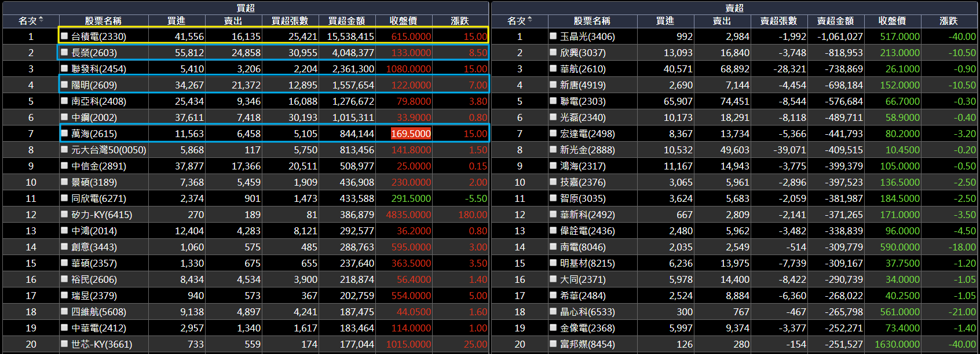Click 股票名稱 header in the 賣超 table
The width and height of the screenshot is (980, 354).
coord(592,21)
